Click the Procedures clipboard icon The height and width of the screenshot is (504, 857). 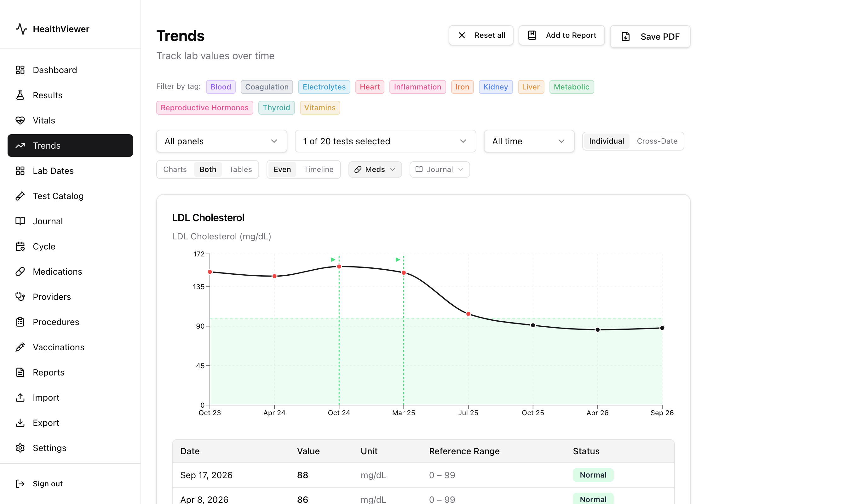pos(20,322)
